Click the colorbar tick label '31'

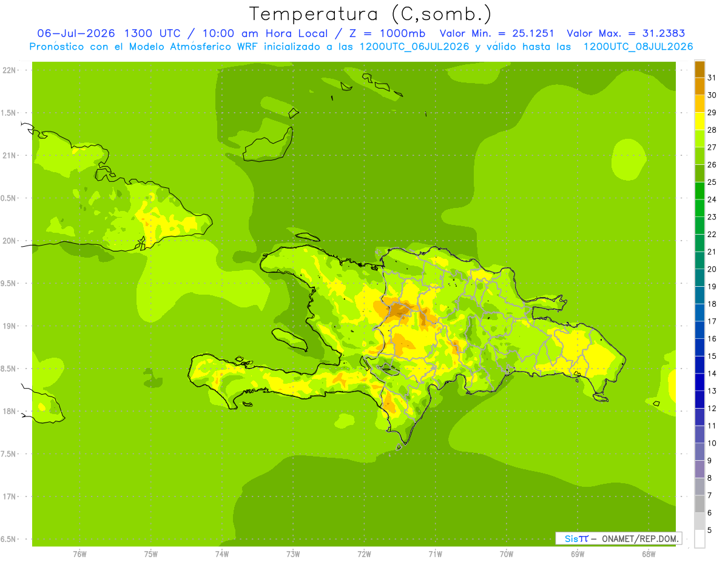point(712,78)
